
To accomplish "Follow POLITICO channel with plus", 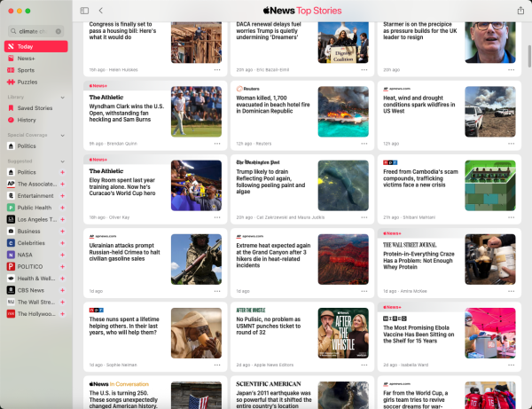I will pos(62,266).
